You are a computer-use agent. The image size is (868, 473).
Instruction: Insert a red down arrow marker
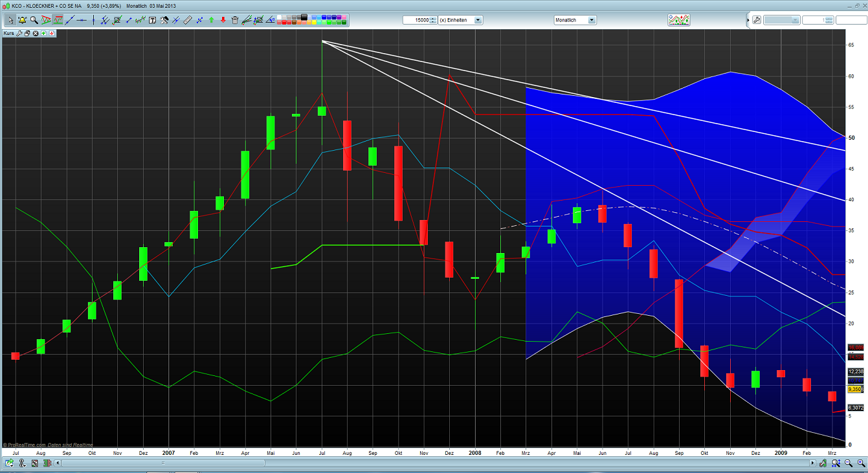point(223,20)
